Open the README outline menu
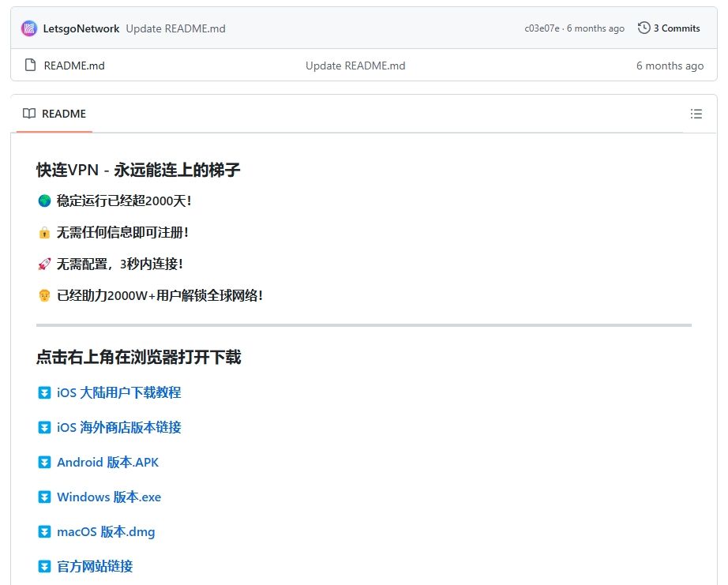Screen dimensions: 728x585 click(x=696, y=114)
